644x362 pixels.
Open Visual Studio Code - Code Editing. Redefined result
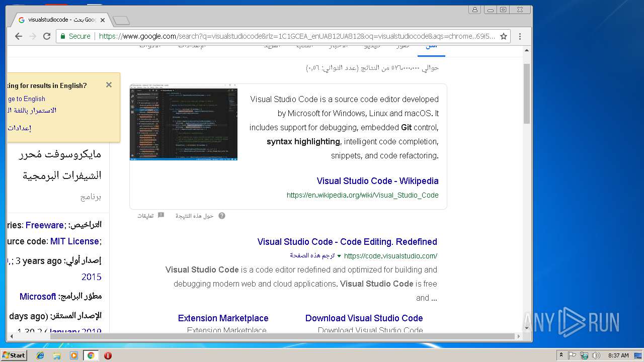point(347,242)
